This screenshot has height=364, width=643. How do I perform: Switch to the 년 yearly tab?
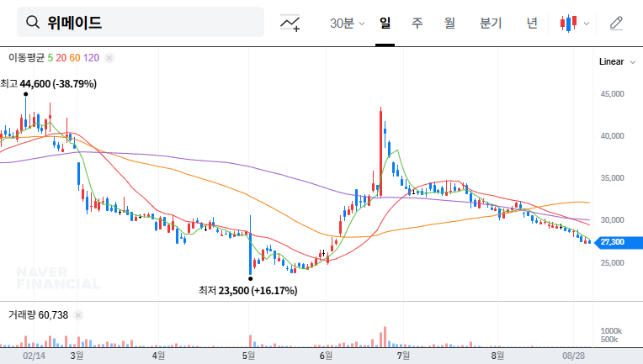point(532,23)
